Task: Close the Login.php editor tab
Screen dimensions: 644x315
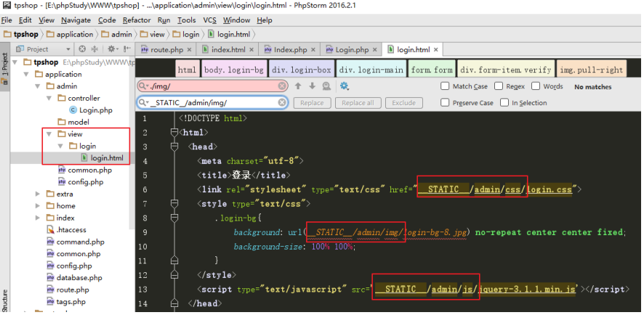Action: tap(374, 49)
